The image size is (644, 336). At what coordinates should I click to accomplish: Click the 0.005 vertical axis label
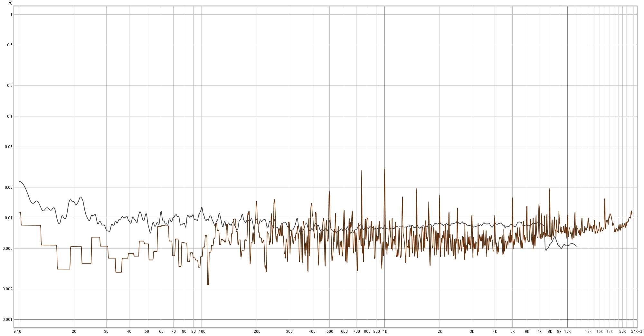[8, 249]
